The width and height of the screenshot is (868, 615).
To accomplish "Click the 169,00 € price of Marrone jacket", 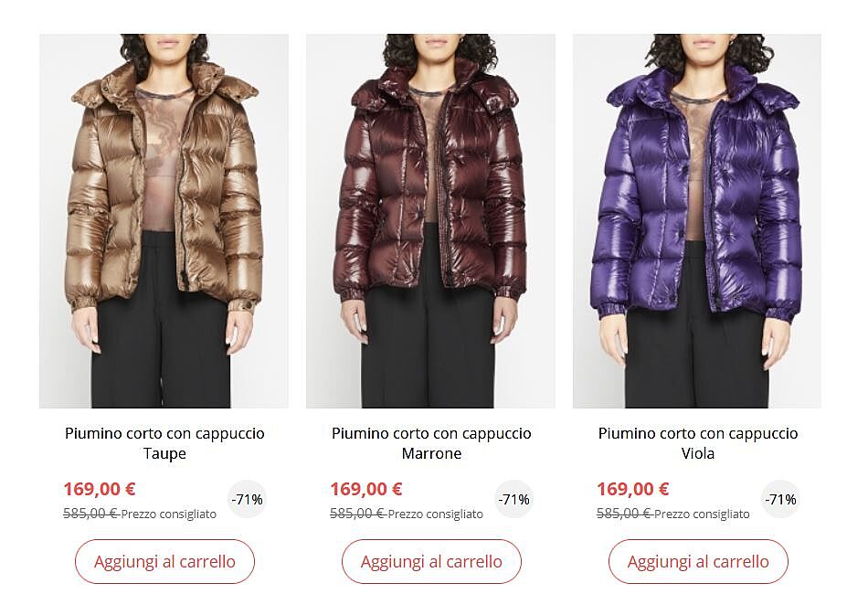I will coord(366,489).
